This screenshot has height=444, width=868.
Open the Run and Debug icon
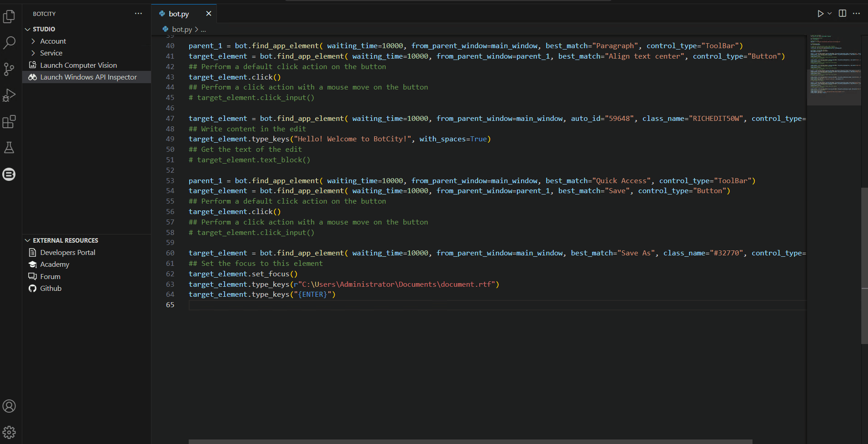coord(9,95)
